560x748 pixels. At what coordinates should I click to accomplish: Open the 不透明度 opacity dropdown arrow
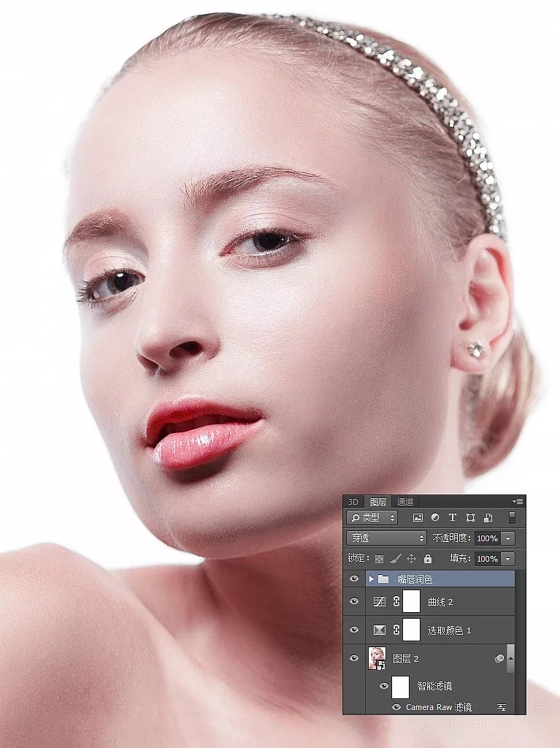[507, 538]
